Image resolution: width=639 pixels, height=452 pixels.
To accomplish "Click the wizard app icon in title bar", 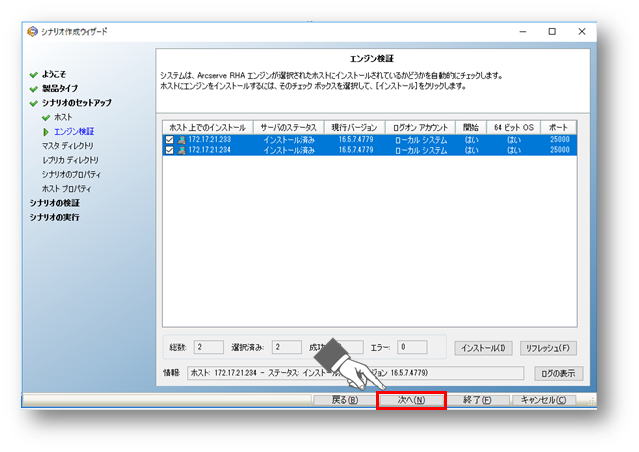I will click(32, 31).
